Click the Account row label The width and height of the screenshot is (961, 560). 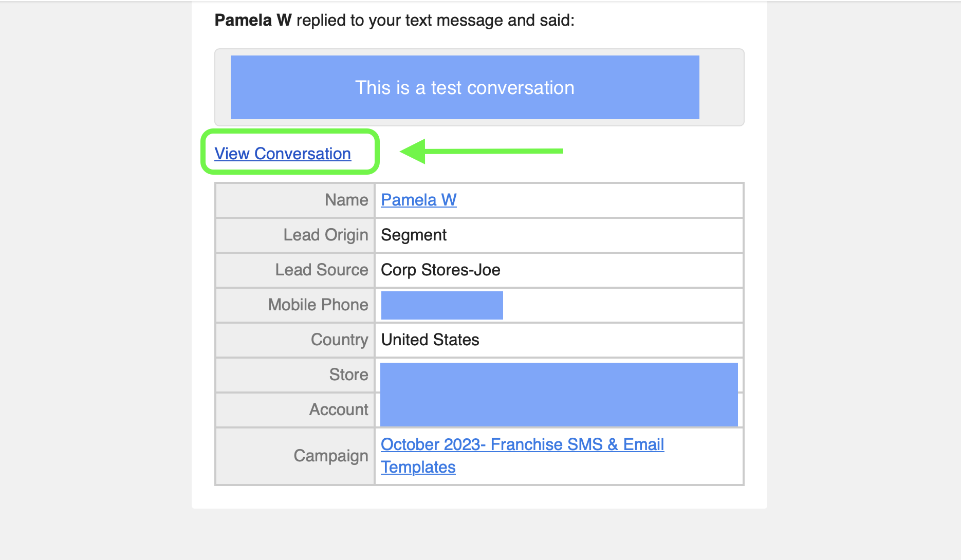(x=339, y=409)
